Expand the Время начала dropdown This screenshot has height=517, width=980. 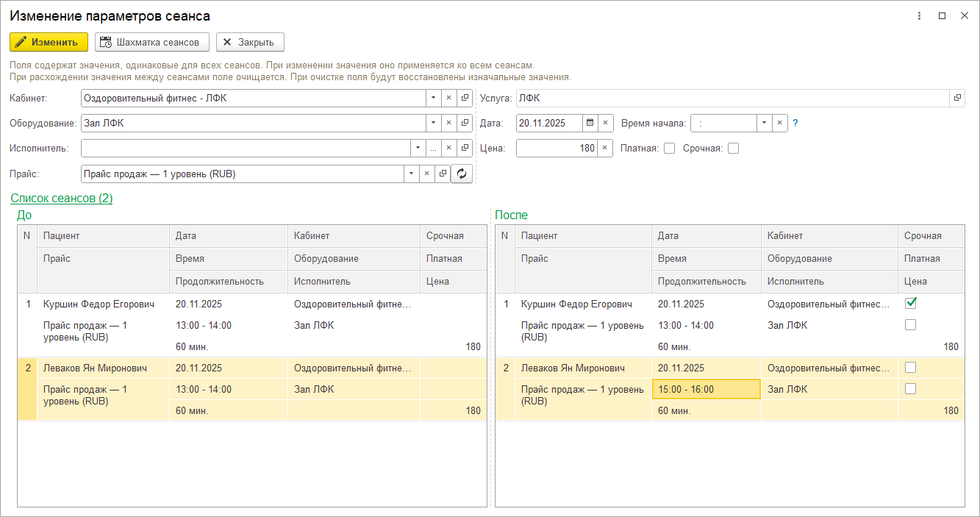pos(765,123)
